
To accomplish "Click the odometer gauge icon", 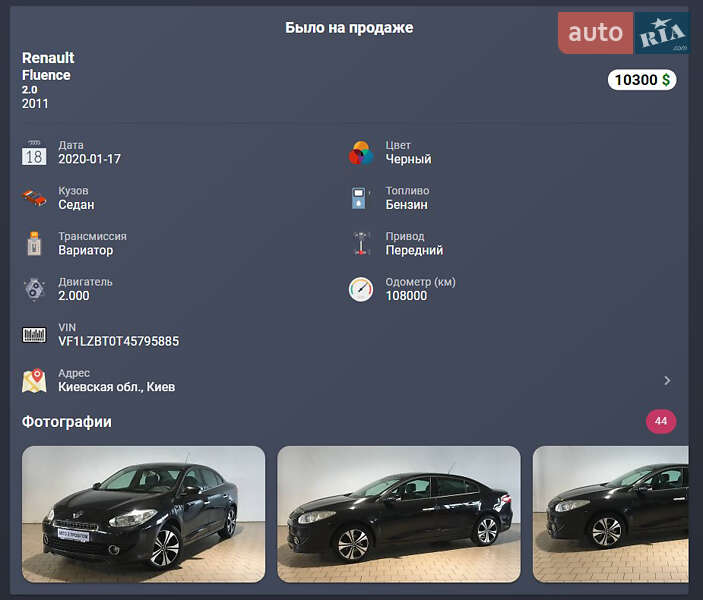I will click(x=361, y=289).
